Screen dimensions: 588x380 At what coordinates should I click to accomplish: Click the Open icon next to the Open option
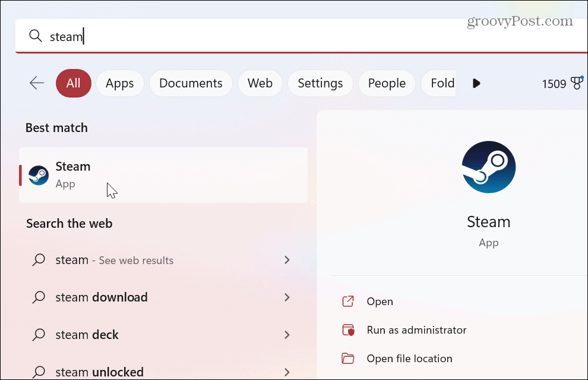click(349, 302)
